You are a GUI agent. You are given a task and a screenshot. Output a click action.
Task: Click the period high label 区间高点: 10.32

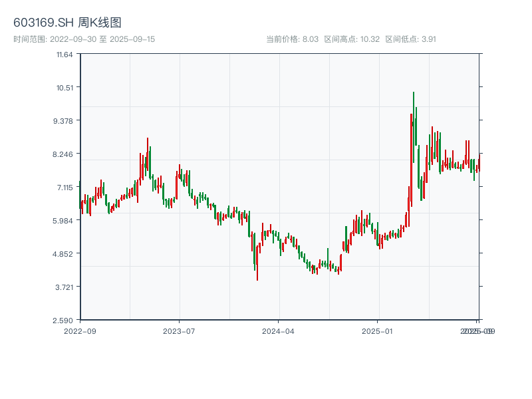coord(352,39)
